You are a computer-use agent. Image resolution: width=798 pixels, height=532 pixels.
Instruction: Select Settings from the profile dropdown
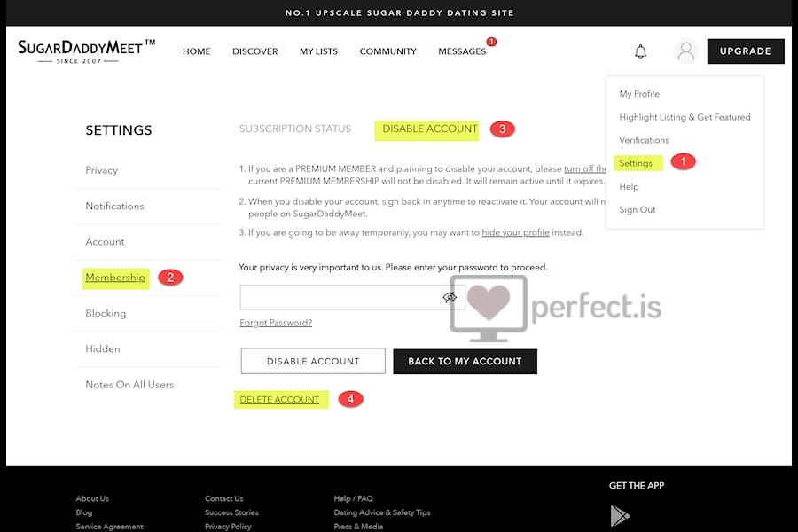(636, 163)
